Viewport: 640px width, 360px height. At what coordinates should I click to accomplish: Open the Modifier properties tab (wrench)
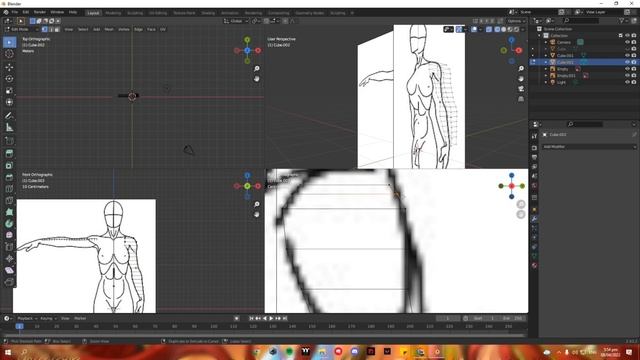[534, 219]
